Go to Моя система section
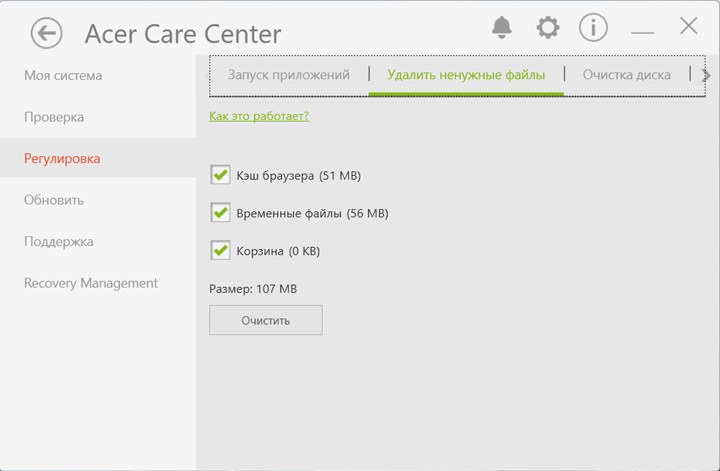Viewport: 720px width, 471px height. click(63, 76)
